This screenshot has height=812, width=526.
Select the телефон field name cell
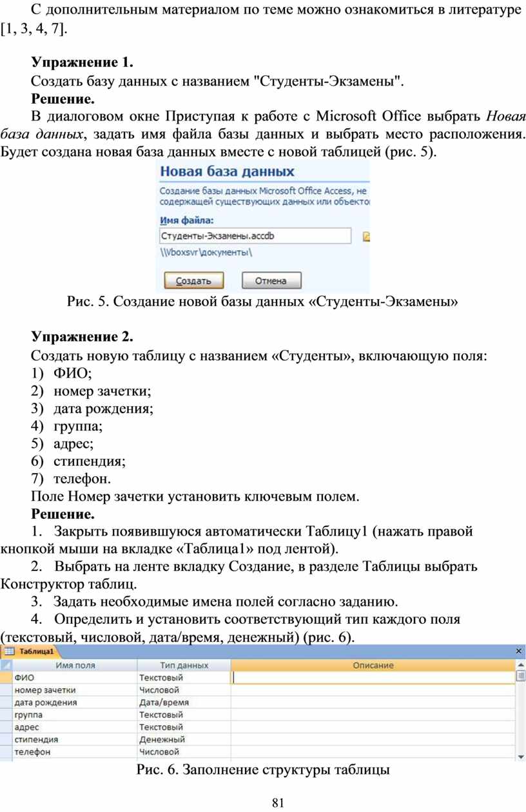(75, 751)
